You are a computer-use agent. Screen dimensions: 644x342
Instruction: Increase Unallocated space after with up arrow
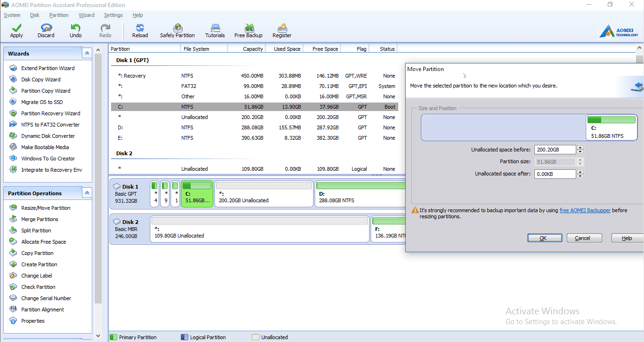[580, 171]
